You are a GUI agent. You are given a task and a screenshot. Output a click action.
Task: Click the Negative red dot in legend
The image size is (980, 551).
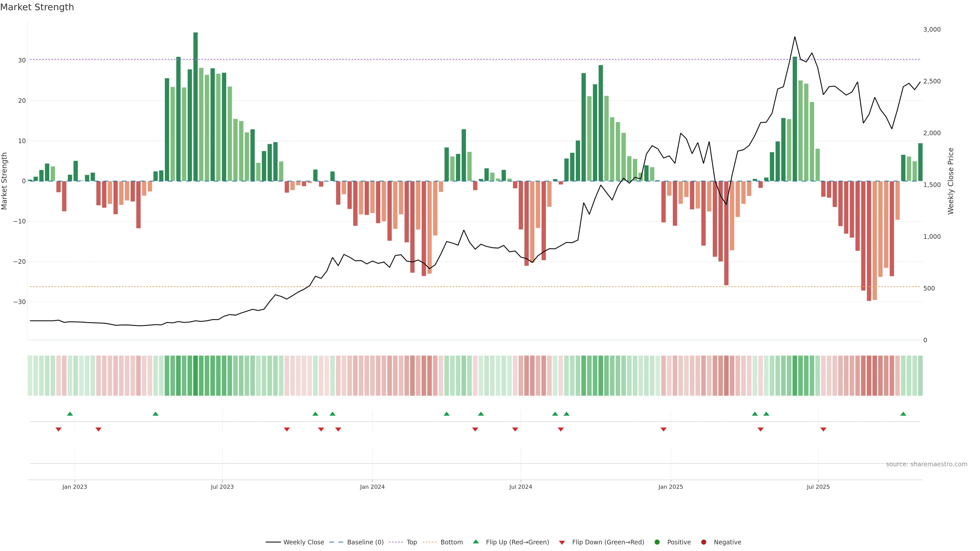click(703, 542)
